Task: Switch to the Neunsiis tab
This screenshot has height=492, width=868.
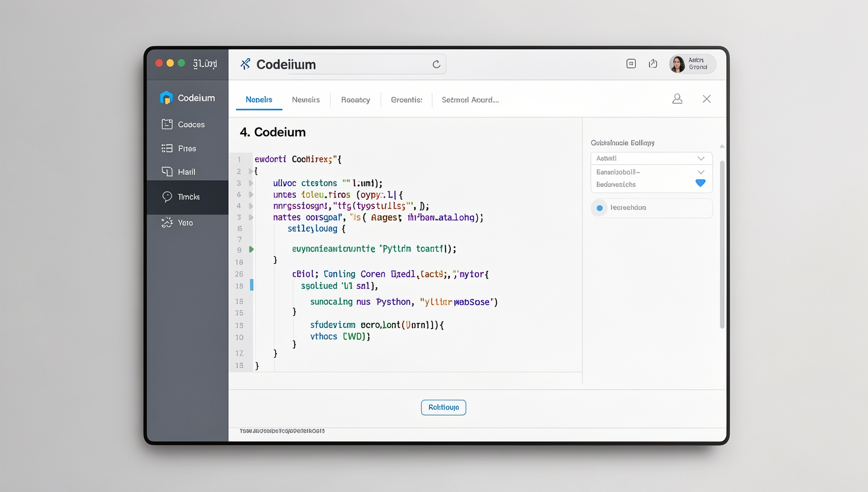Action: pyautogui.click(x=306, y=100)
